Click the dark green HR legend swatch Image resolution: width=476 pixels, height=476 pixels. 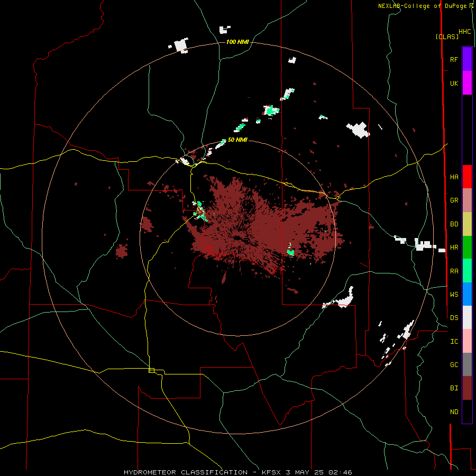click(x=467, y=248)
